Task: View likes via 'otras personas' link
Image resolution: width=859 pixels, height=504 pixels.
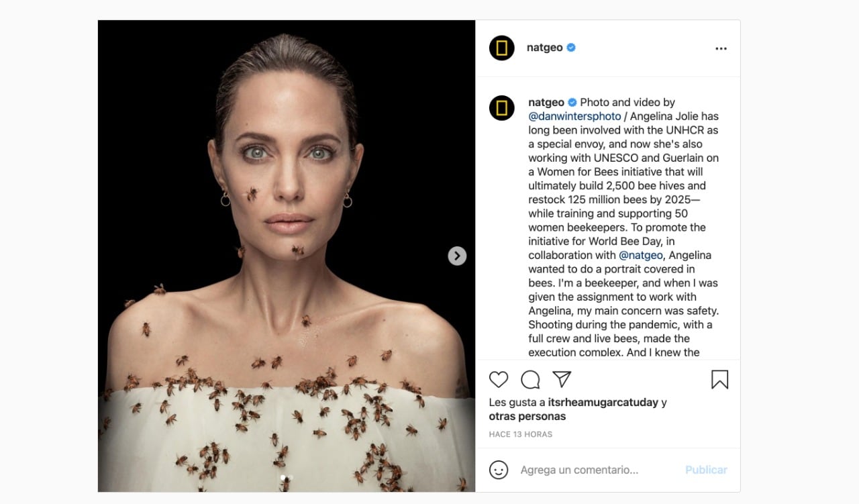Action: pyautogui.click(x=527, y=416)
